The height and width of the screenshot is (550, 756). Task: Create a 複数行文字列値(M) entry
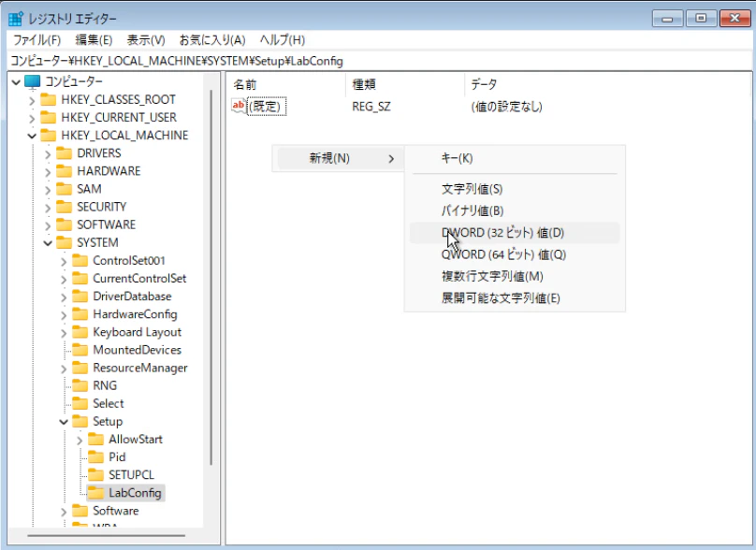pos(515,276)
